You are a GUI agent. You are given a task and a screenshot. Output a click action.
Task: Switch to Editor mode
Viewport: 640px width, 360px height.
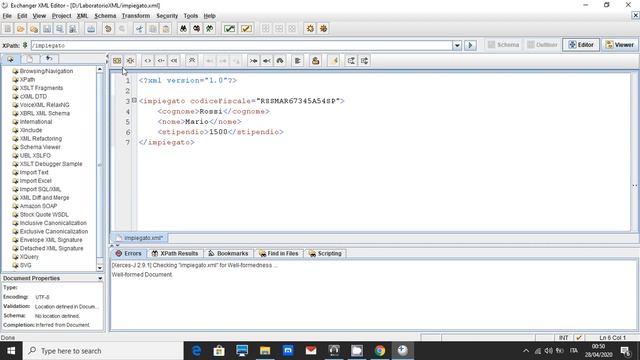point(581,45)
